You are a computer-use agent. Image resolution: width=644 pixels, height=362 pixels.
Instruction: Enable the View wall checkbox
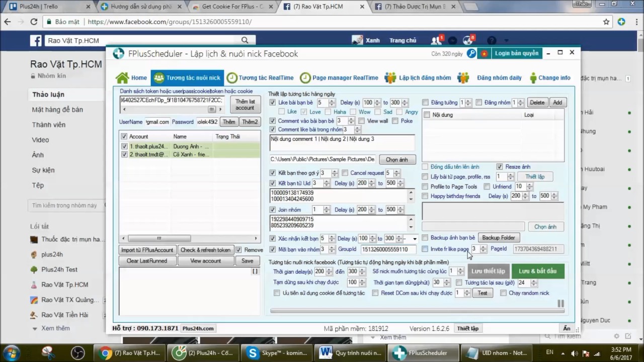tap(361, 121)
